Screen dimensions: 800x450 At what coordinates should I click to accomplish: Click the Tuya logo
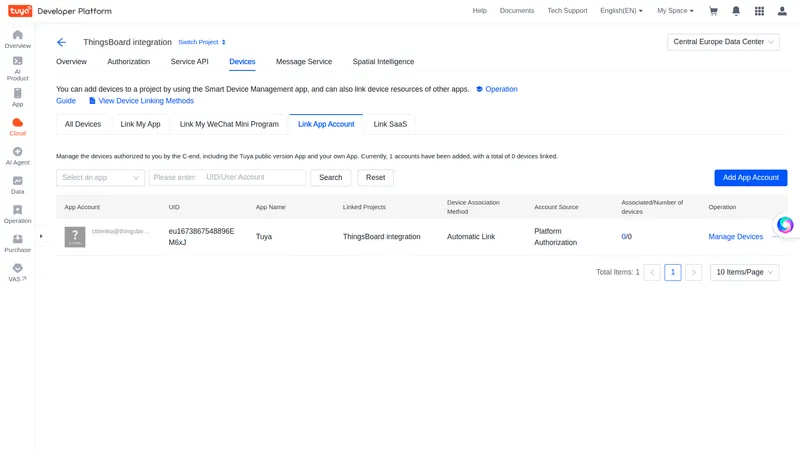pyautogui.click(x=20, y=11)
